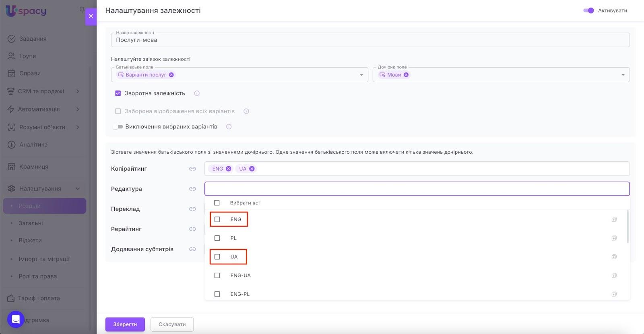Open the support chat bubble
This screenshot has height=334, width=644.
(16, 320)
